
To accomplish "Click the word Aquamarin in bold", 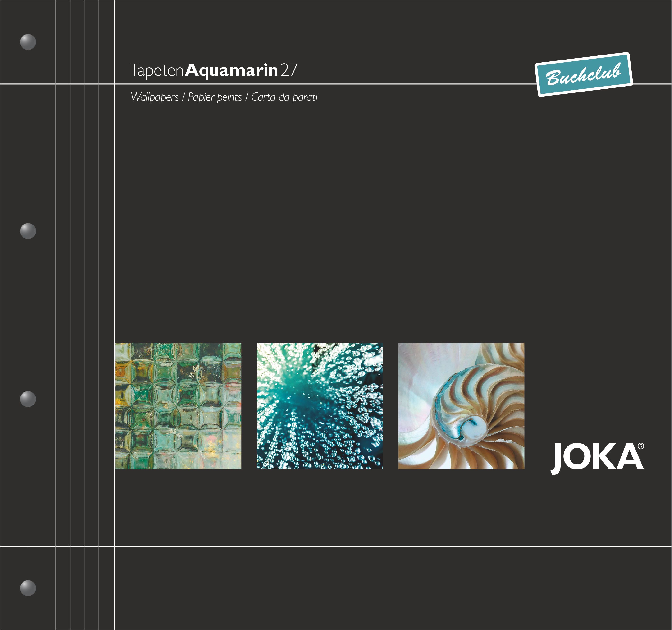I will pyautogui.click(x=232, y=70).
